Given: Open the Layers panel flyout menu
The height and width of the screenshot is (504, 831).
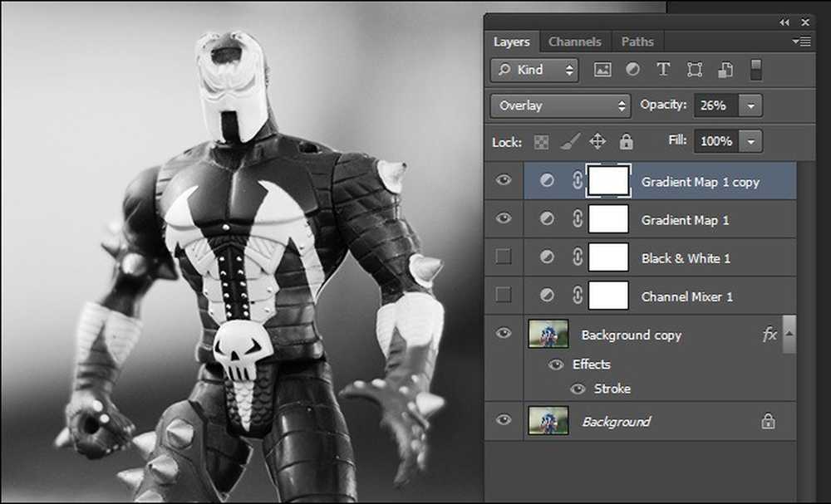Looking at the screenshot, I should point(801,42).
